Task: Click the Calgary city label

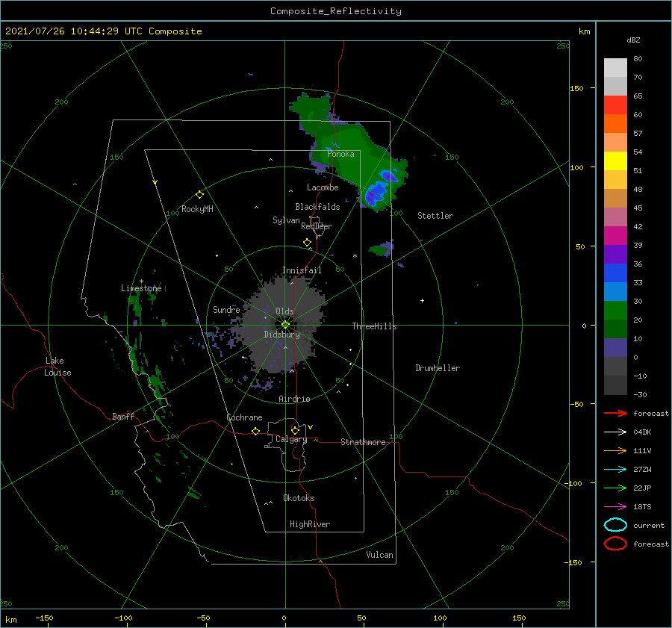Action: coord(291,439)
